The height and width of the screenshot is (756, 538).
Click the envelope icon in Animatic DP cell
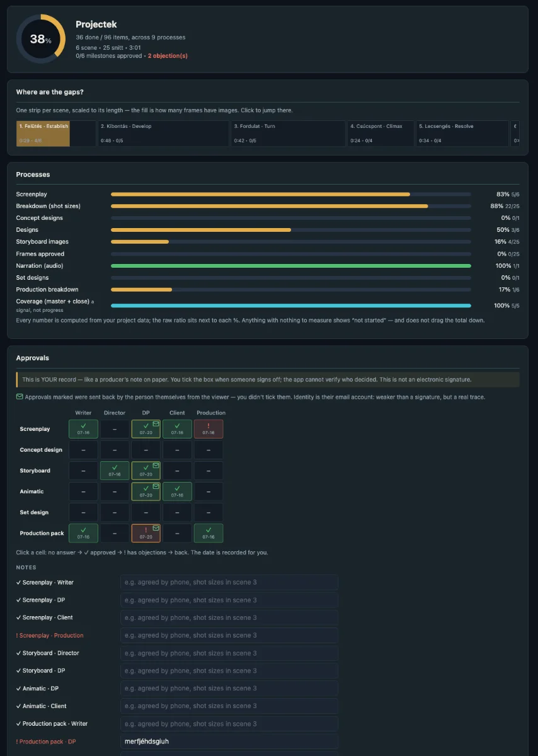click(154, 486)
